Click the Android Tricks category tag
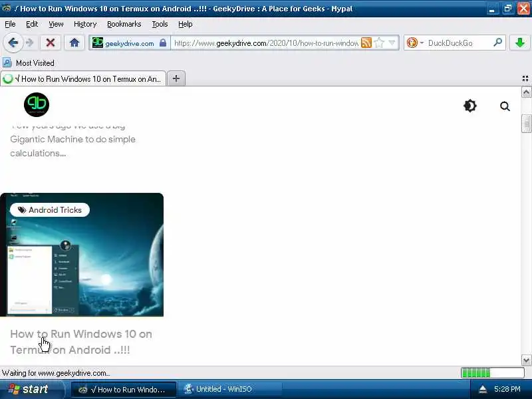Screen dimensions: 532x399 (50, 209)
